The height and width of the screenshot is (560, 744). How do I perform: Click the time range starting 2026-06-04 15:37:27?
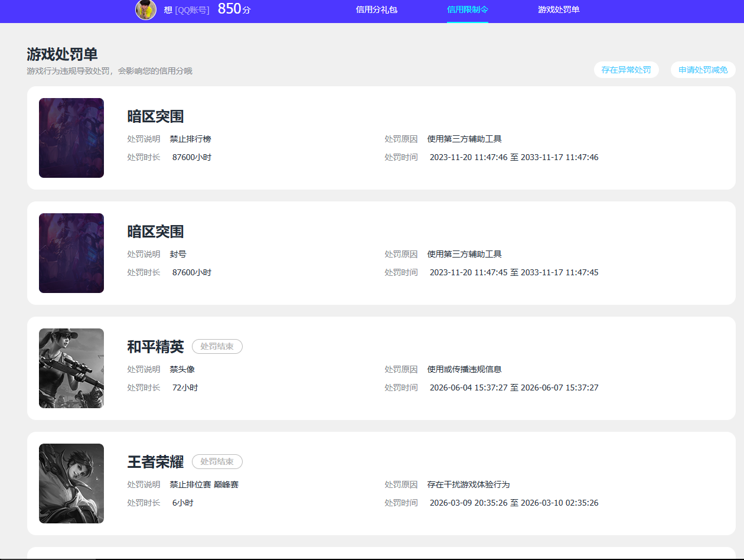click(x=514, y=388)
